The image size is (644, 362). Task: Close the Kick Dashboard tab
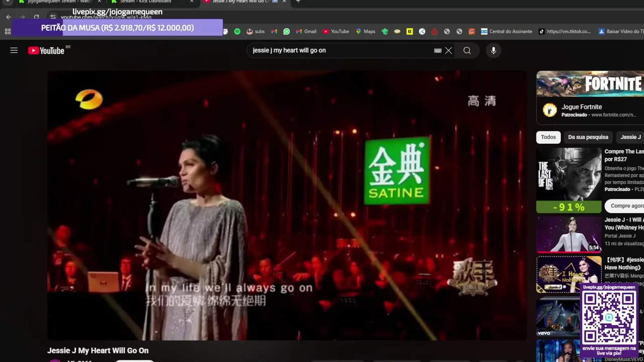click(x=192, y=2)
